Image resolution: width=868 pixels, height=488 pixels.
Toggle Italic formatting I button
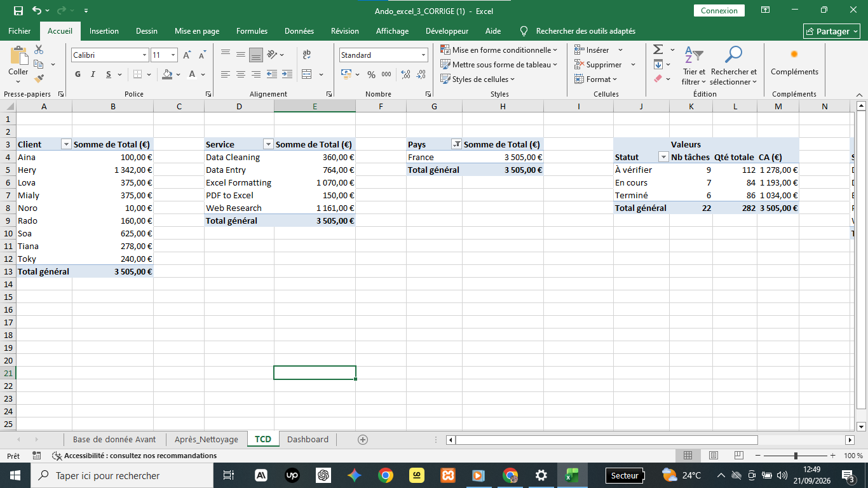[x=93, y=74]
